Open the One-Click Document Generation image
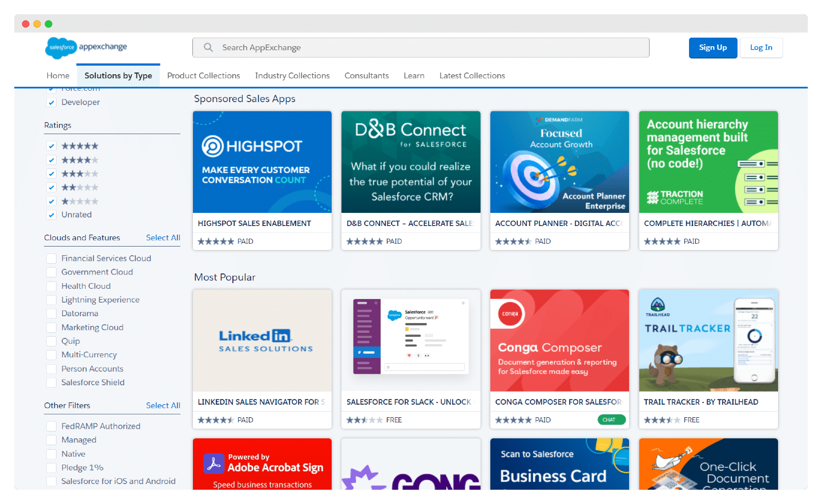 708,464
